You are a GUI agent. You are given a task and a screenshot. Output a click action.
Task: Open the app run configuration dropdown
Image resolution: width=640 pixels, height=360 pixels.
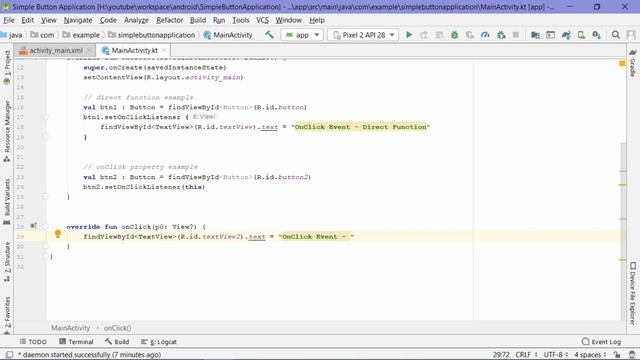tap(302, 35)
